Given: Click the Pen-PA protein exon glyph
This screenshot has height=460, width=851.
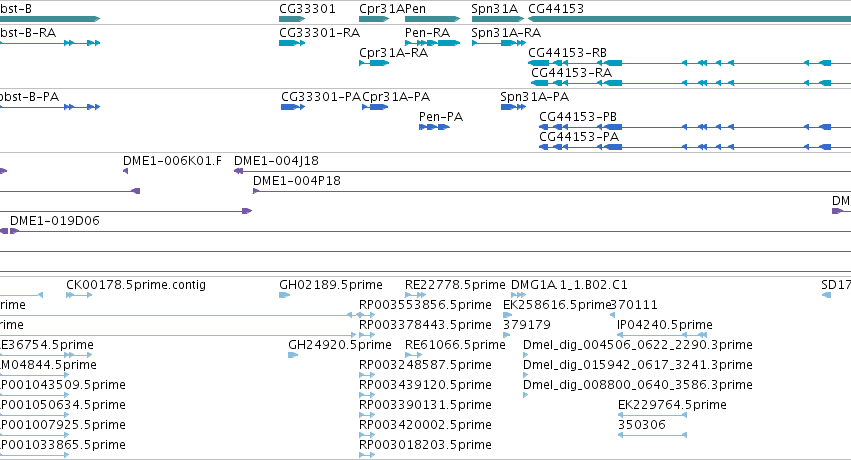Looking at the screenshot, I should coord(434,127).
